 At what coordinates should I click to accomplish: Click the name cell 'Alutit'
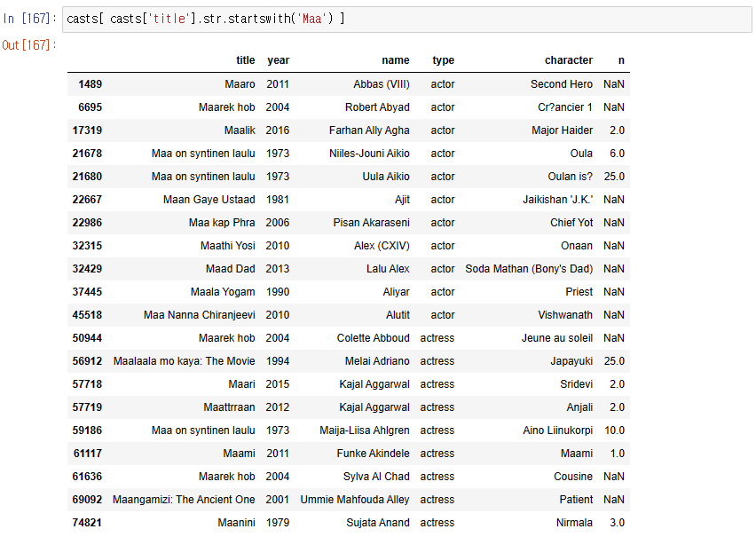pos(398,315)
